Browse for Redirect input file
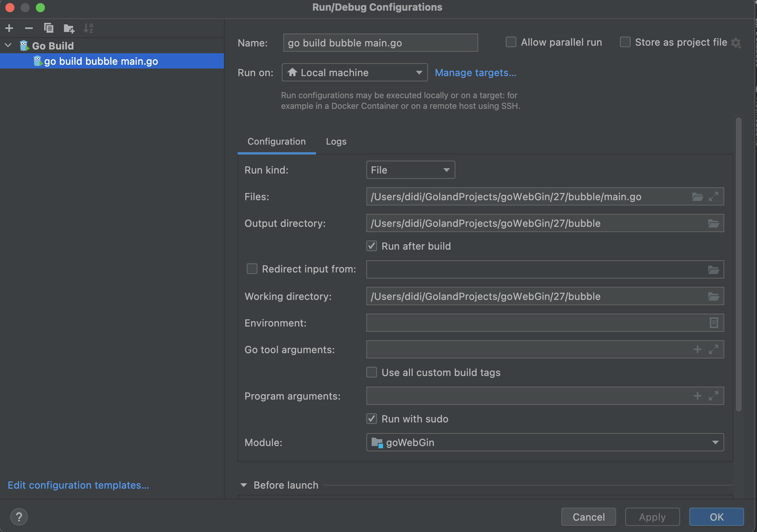Viewport: 757px width, 532px height. (x=714, y=270)
